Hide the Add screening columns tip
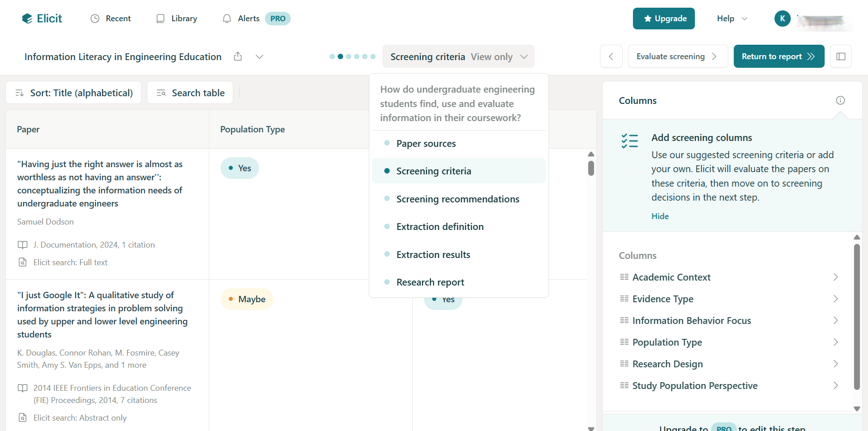 click(x=660, y=216)
